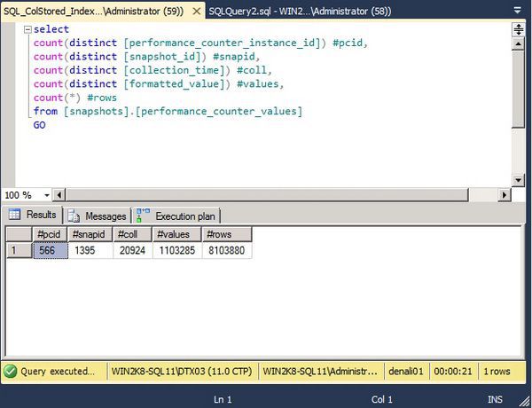532x408 pixels.
Task: Select cell value 566
Action: pyautogui.click(x=51, y=250)
